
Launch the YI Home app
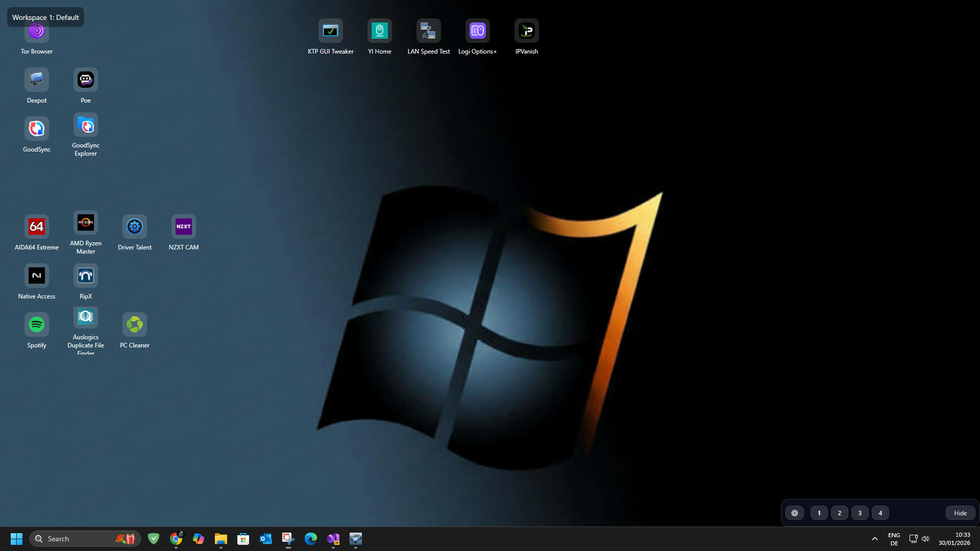(379, 31)
